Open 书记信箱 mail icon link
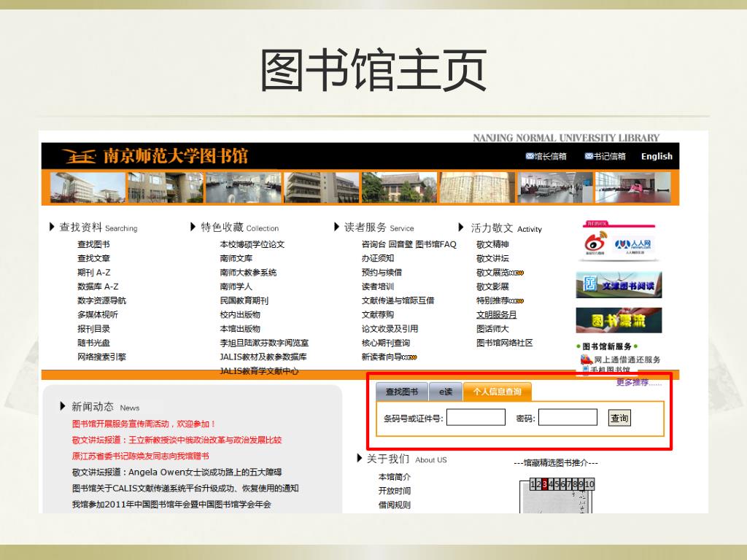This screenshot has height=560, width=747. pos(605,156)
